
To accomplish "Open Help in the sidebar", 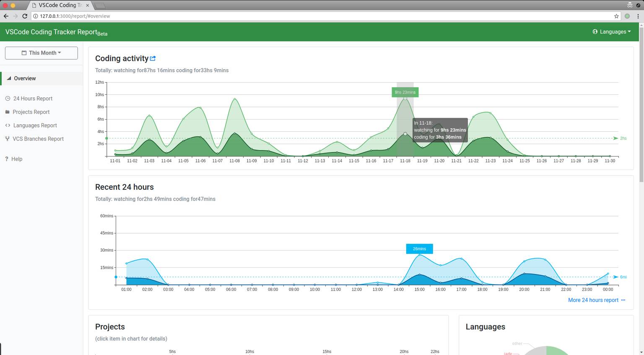I will pos(17,159).
